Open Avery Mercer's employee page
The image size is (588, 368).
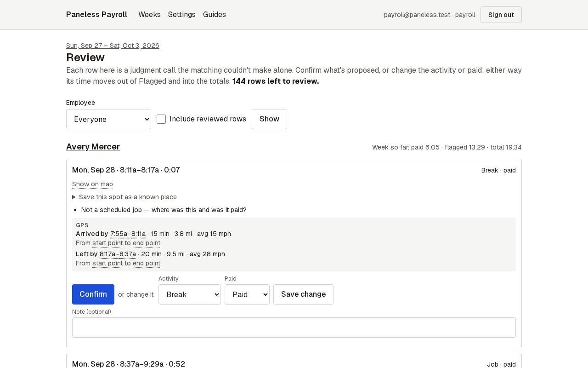tap(93, 147)
